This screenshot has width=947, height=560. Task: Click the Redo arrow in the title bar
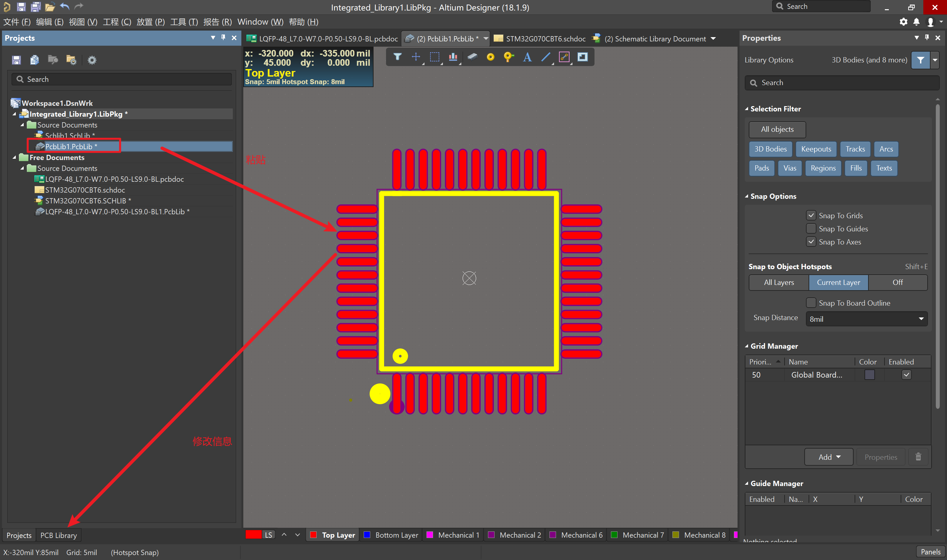pyautogui.click(x=79, y=7)
